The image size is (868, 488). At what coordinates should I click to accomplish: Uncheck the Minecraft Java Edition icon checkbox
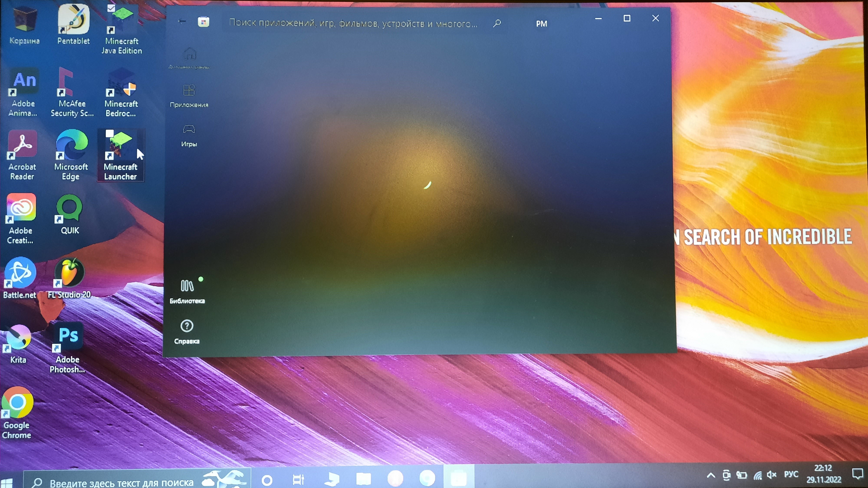coord(111,8)
